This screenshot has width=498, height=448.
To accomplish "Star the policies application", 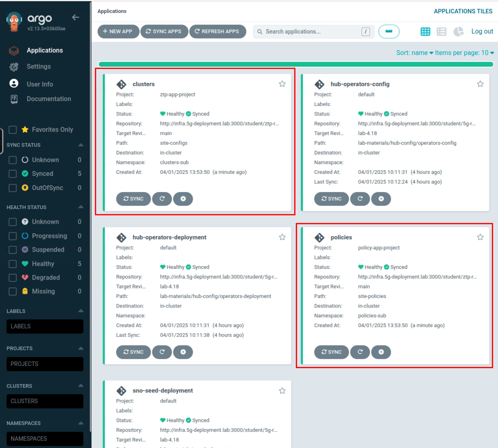I will click(x=480, y=237).
